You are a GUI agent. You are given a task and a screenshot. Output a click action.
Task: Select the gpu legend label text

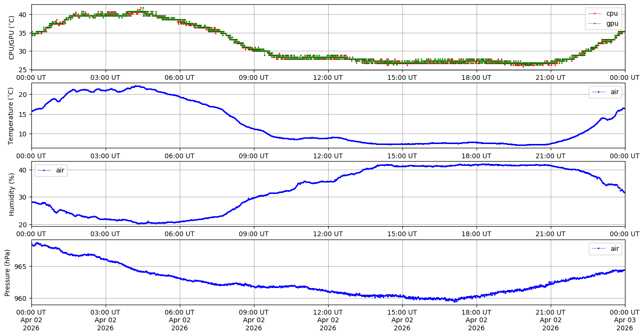point(613,23)
